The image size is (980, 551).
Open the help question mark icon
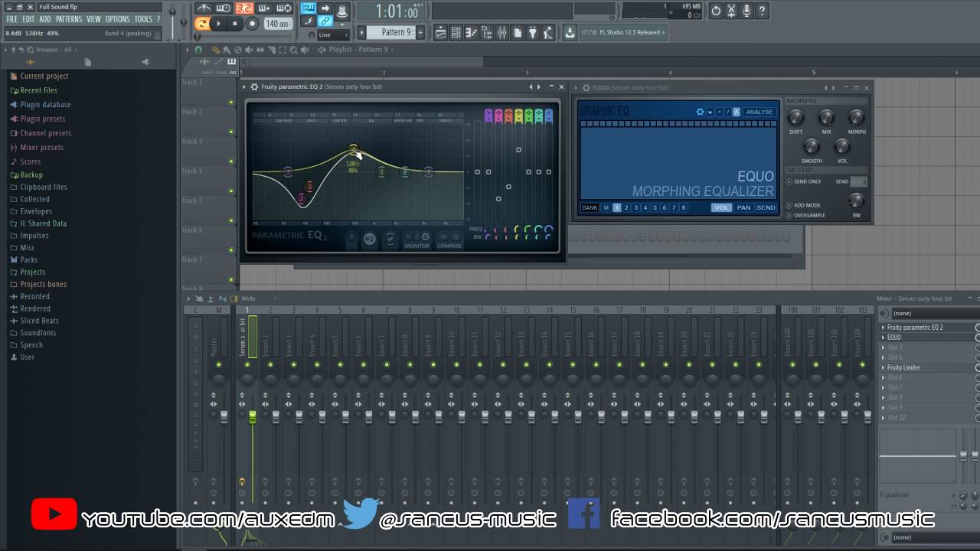point(763,11)
